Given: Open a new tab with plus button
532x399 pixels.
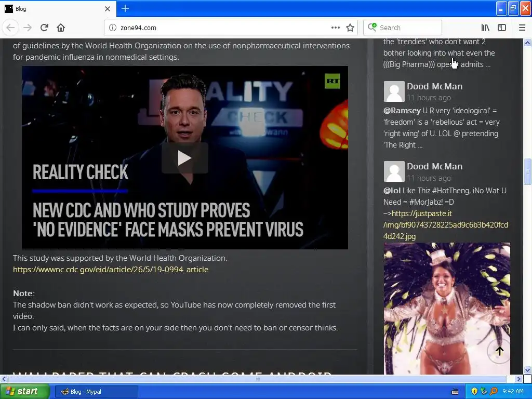Looking at the screenshot, I should tap(125, 8).
